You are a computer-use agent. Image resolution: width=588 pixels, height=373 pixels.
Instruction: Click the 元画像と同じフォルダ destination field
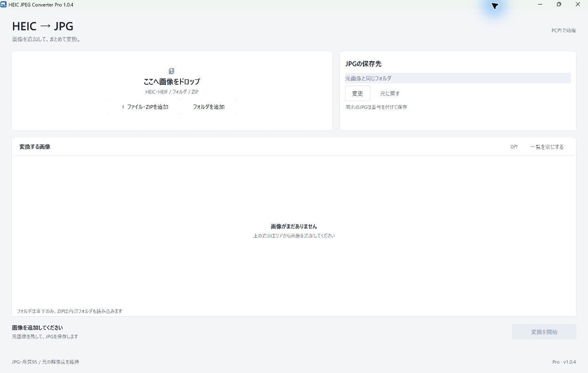pos(458,78)
